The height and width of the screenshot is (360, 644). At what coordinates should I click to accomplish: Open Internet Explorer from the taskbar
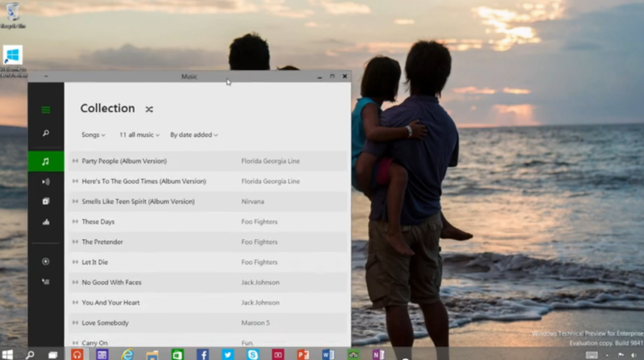pyautogui.click(x=127, y=354)
